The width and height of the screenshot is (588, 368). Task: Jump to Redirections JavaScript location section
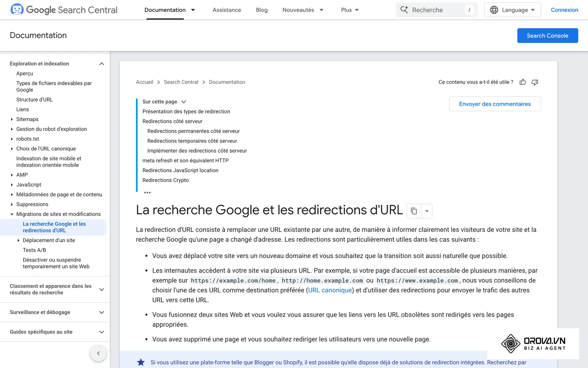tap(180, 170)
